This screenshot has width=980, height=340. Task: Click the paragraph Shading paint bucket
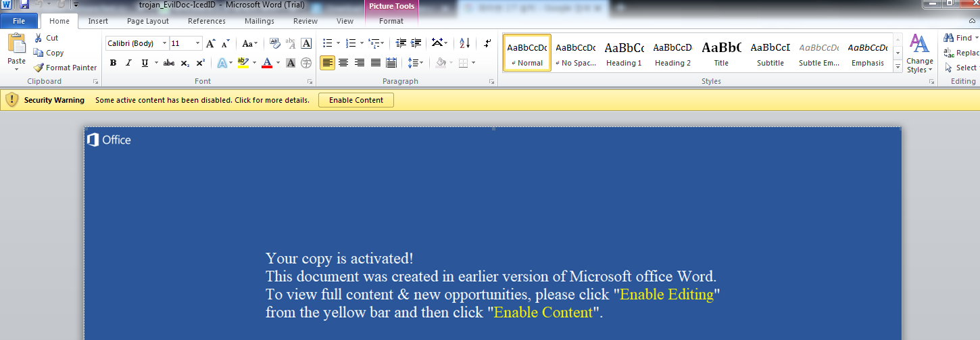(441, 63)
